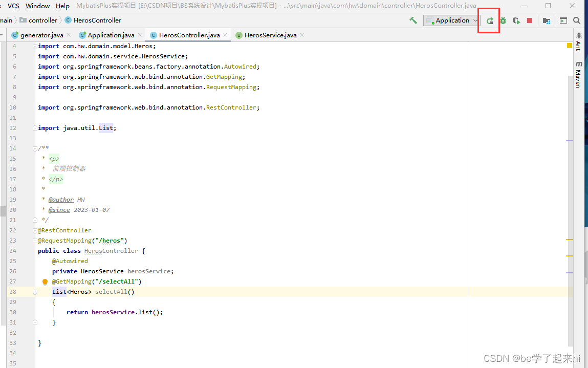Click fold marker beside @RequestMapping on line 23

(x=35, y=241)
